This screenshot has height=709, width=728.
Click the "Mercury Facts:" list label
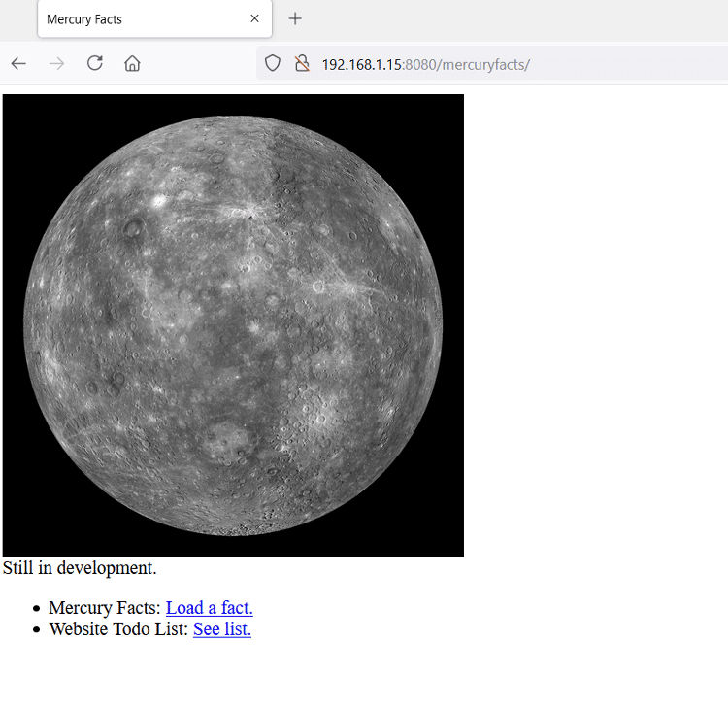105,608
